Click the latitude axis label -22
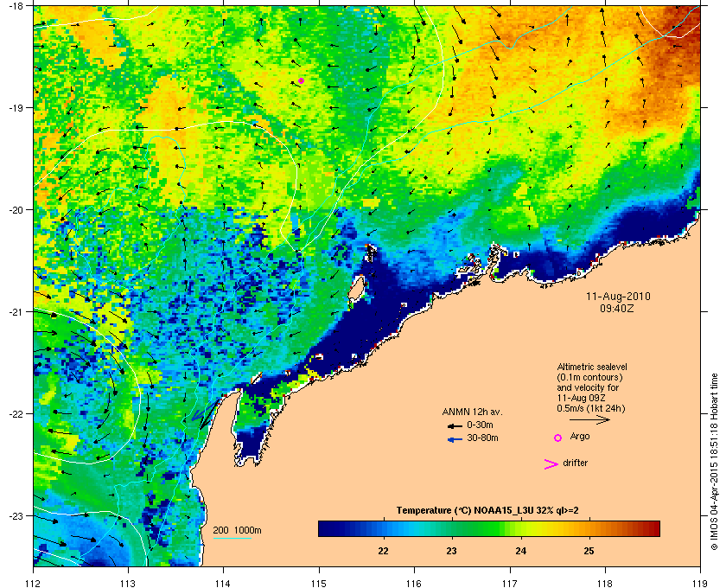 (15, 413)
